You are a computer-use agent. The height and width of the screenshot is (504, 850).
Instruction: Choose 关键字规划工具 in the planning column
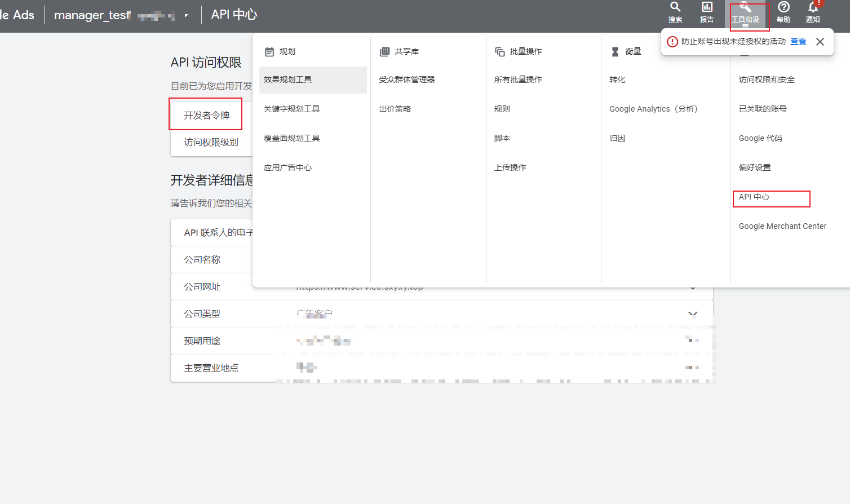pyautogui.click(x=292, y=109)
